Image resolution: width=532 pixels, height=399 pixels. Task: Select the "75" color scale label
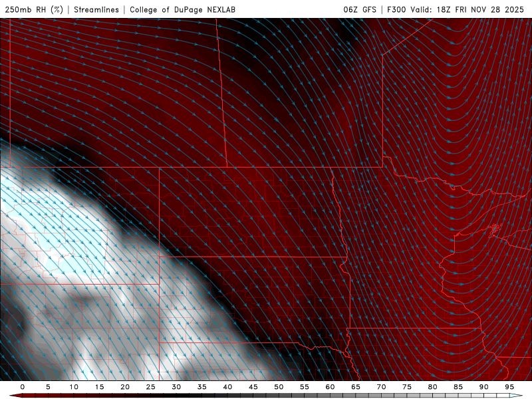click(x=406, y=387)
